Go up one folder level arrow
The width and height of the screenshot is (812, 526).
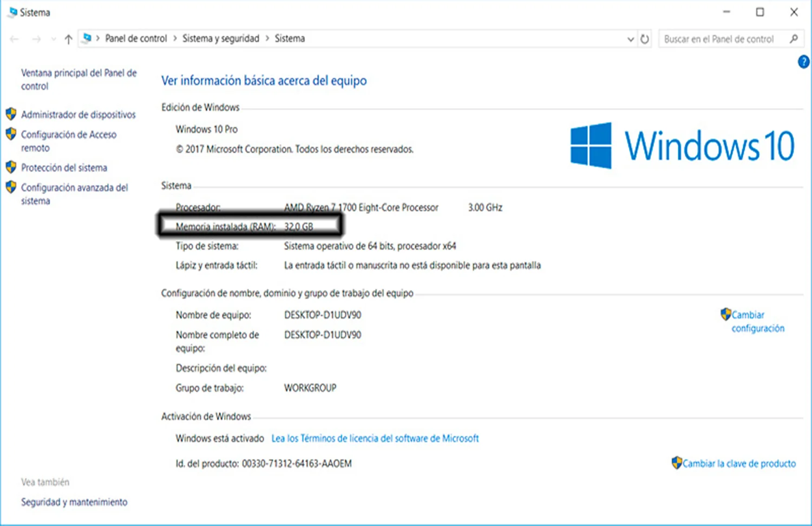pyautogui.click(x=68, y=39)
